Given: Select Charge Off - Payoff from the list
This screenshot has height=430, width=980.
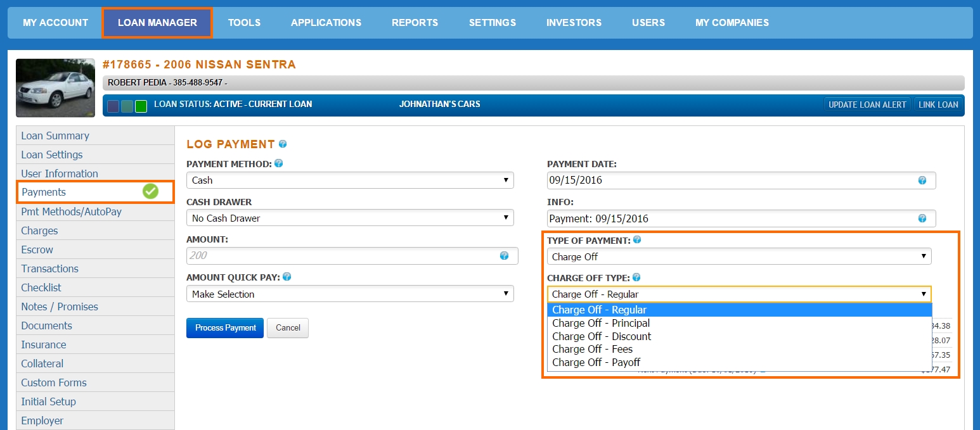Looking at the screenshot, I should point(596,362).
